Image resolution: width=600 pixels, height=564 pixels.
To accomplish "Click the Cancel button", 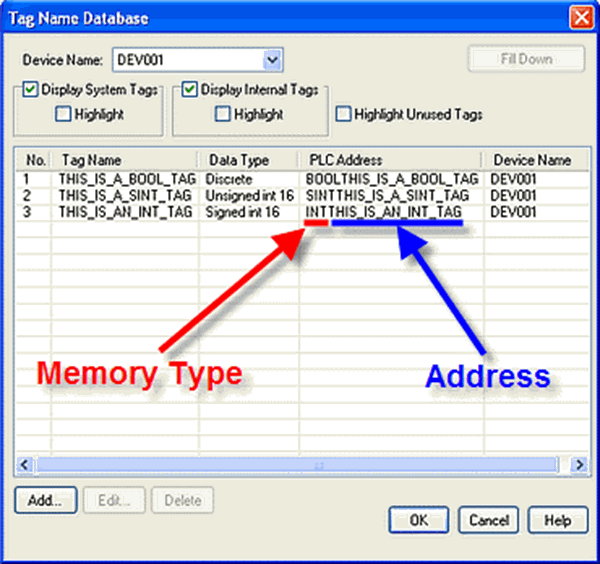I will (489, 520).
